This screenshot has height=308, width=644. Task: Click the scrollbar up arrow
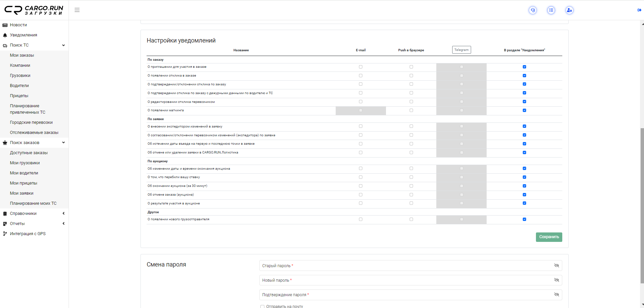coord(642,24)
